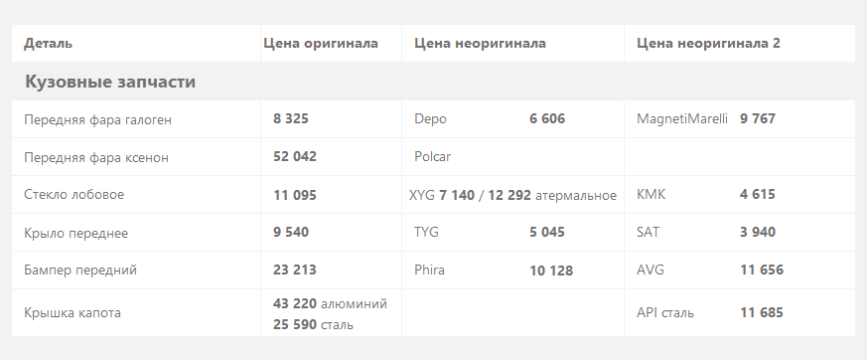Click the TYG price 5 045

[x=547, y=233]
